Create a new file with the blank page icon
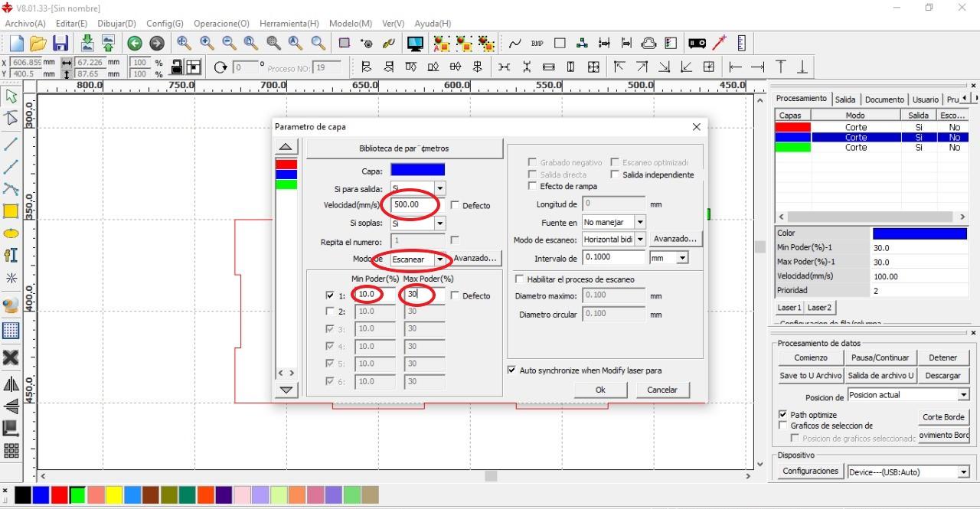The image size is (980, 509). pyautogui.click(x=16, y=44)
